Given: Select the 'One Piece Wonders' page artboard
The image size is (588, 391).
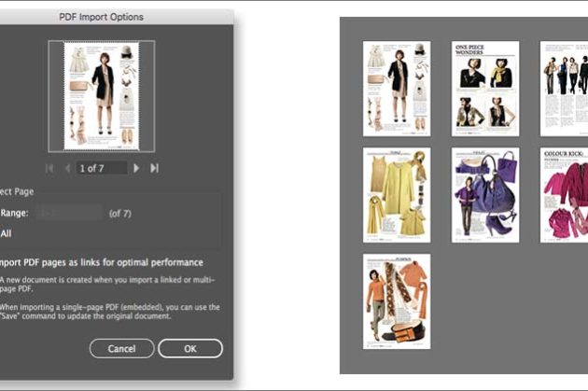Looking at the screenshot, I should pyautogui.click(x=485, y=89).
